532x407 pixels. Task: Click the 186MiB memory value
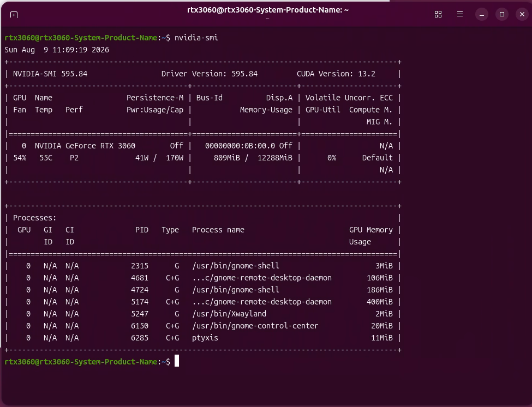pyautogui.click(x=379, y=290)
